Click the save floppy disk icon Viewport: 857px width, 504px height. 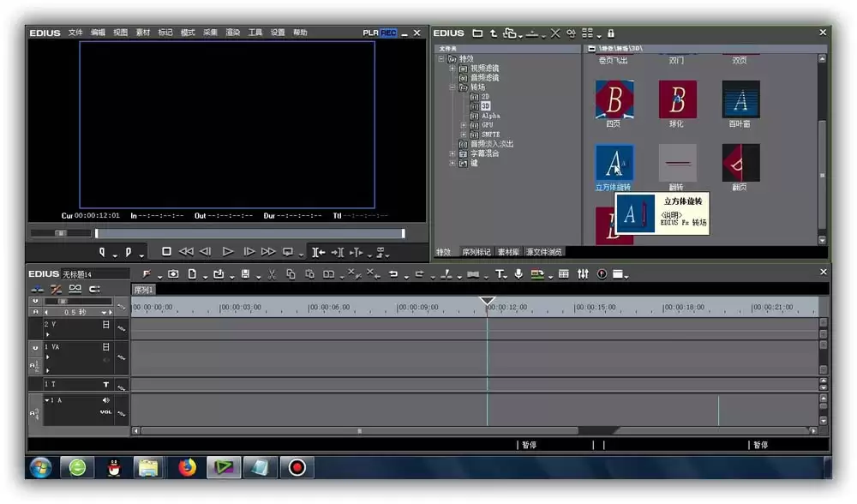[245, 274]
